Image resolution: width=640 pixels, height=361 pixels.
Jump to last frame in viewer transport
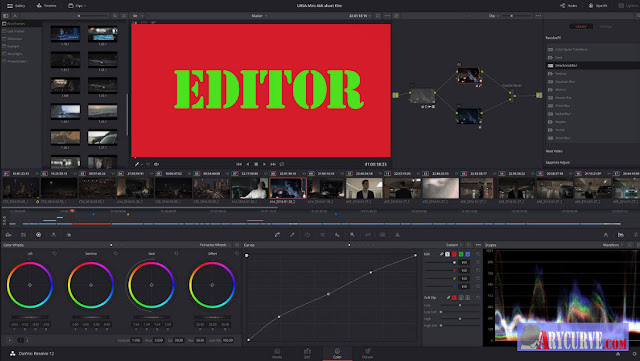pyautogui.click(x=273, y=164)
